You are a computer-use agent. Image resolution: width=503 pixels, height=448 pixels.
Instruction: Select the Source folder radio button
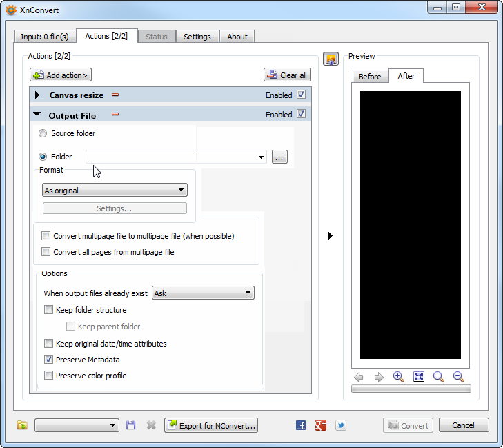pyautogui.click(x=43, y=133)
